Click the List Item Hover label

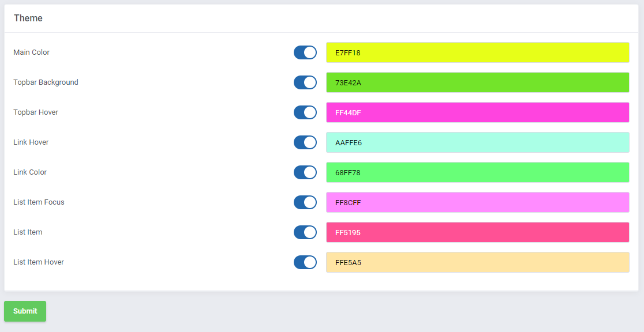click(39, 262)
